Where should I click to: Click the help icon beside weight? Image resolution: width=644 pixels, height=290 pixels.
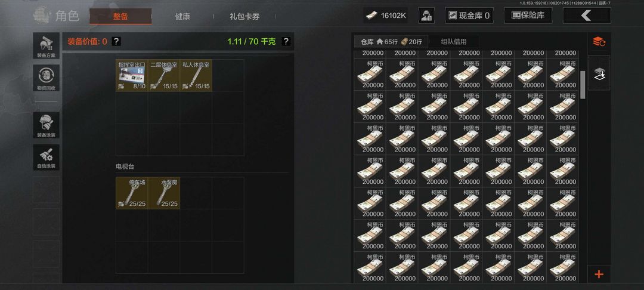point(286,42)
